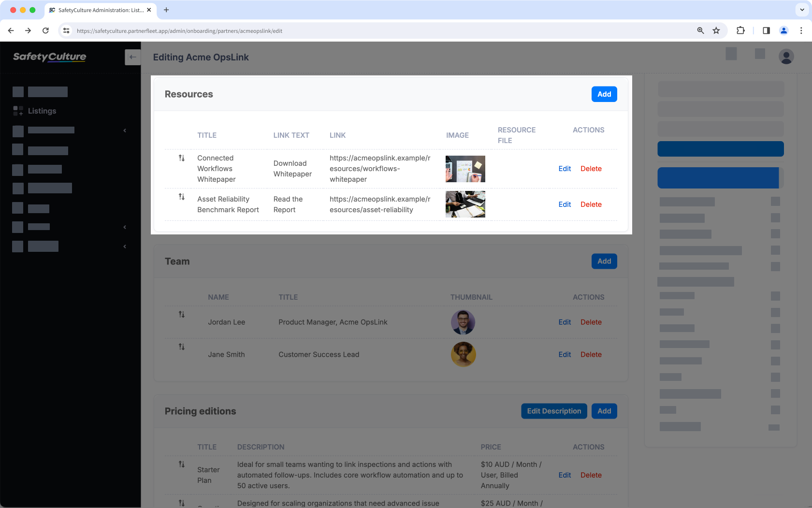
Task: Reorder Jane Smith row handle
Action: point(182,347)
